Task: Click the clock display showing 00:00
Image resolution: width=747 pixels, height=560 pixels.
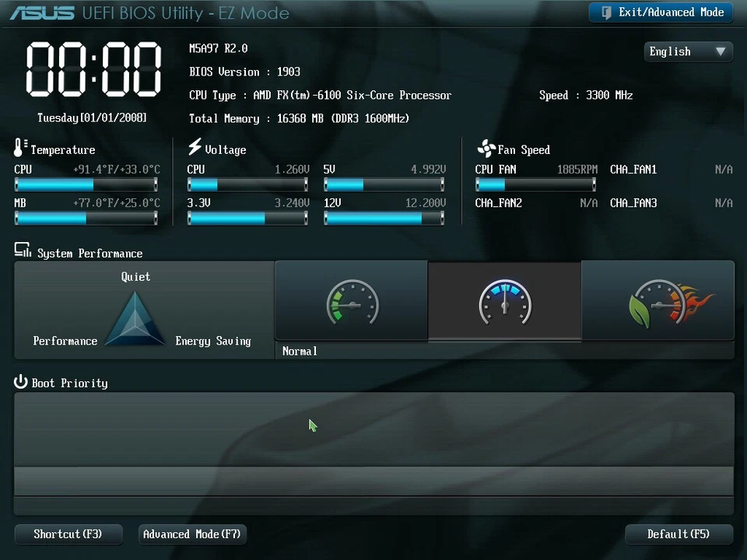Action: (92, 70)
